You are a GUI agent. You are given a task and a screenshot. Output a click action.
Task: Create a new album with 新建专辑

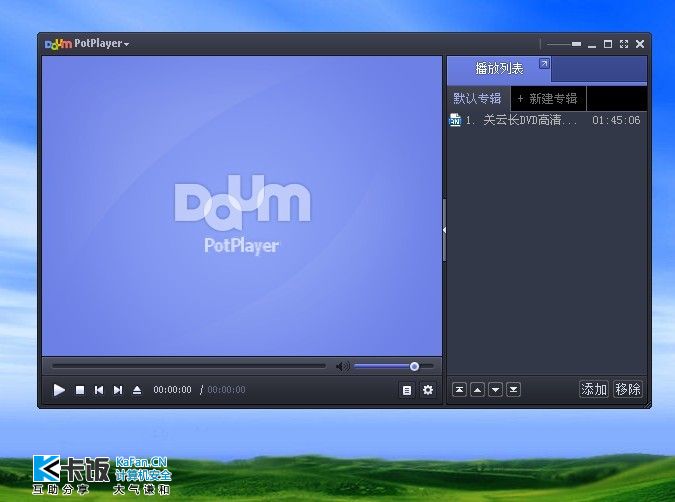548,98
